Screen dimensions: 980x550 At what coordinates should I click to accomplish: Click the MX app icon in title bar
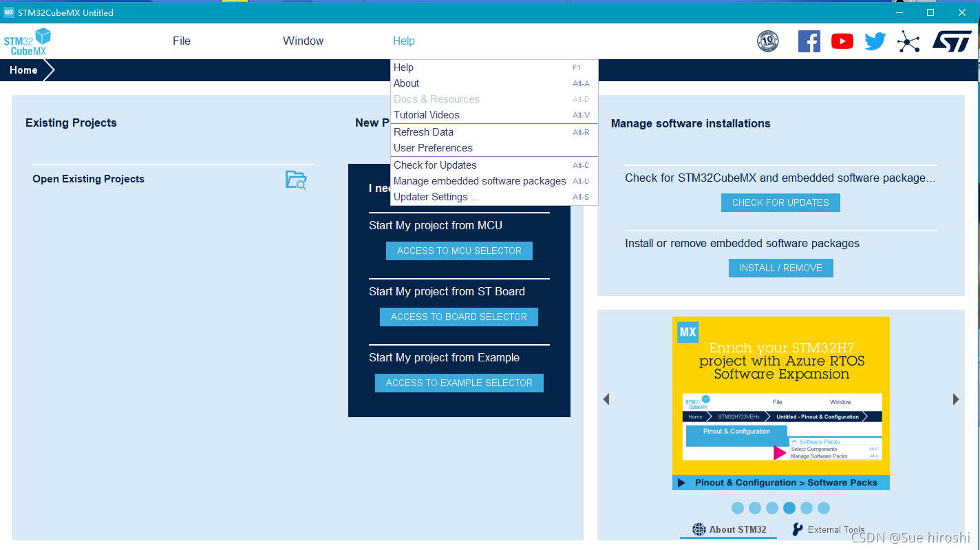point(9,12)
